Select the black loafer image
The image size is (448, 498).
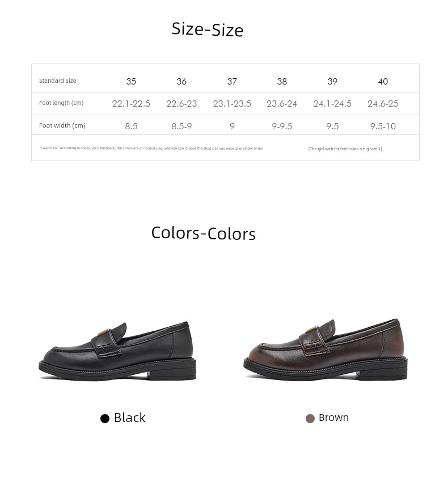tap(117, 351)
